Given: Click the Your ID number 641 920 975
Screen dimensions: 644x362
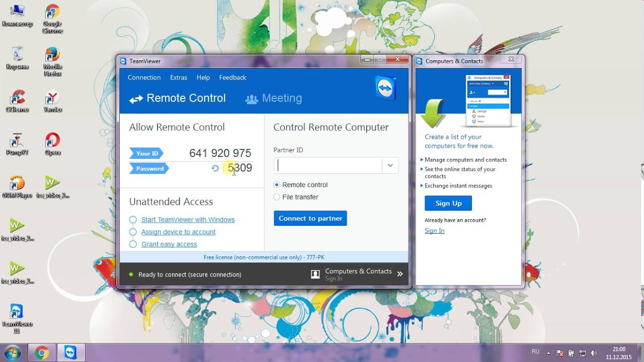Looking at the screenshot, I should point(220,153).
